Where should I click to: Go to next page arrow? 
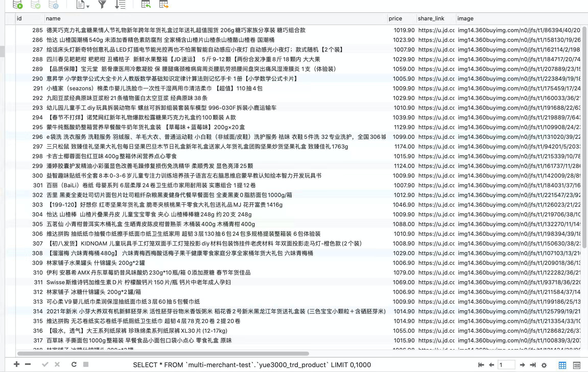coord(522,365)
